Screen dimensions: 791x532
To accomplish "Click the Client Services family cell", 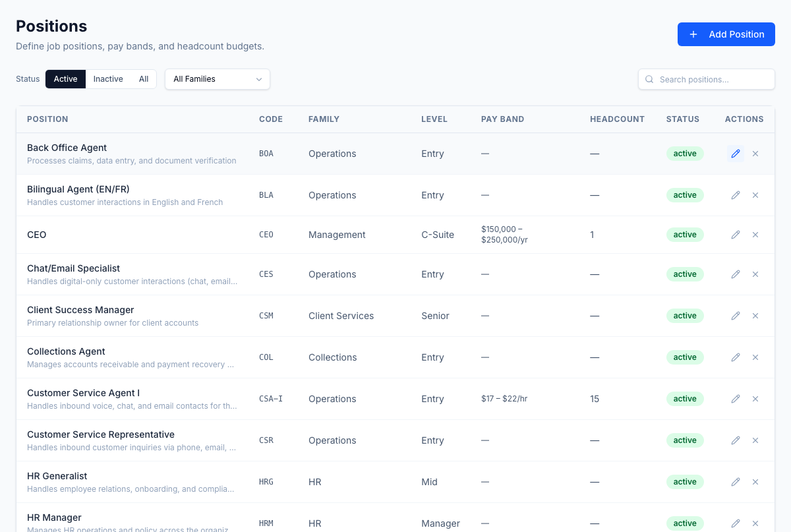I will (341, 316).
